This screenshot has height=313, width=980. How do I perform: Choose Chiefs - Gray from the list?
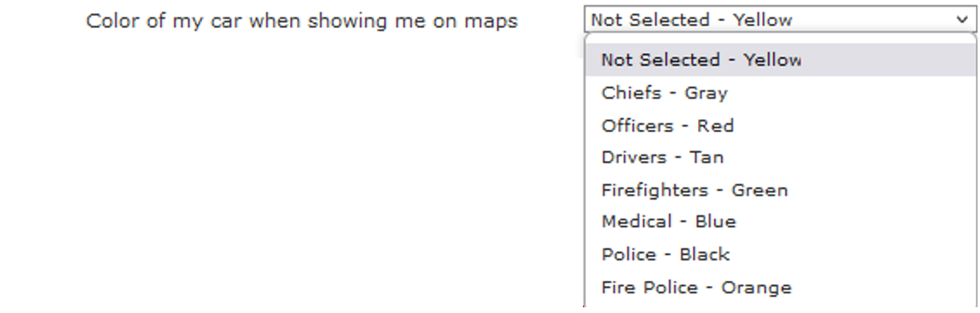[780, 93]
